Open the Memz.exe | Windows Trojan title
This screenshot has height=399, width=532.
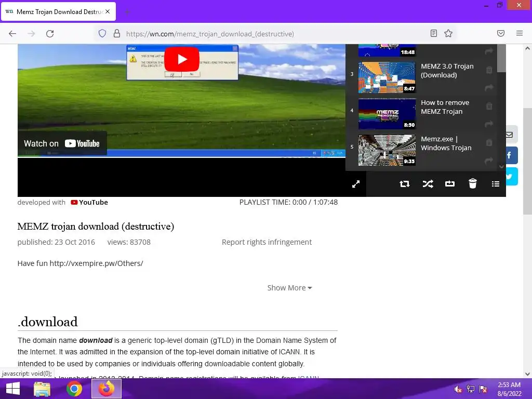(x=446, y=143)
